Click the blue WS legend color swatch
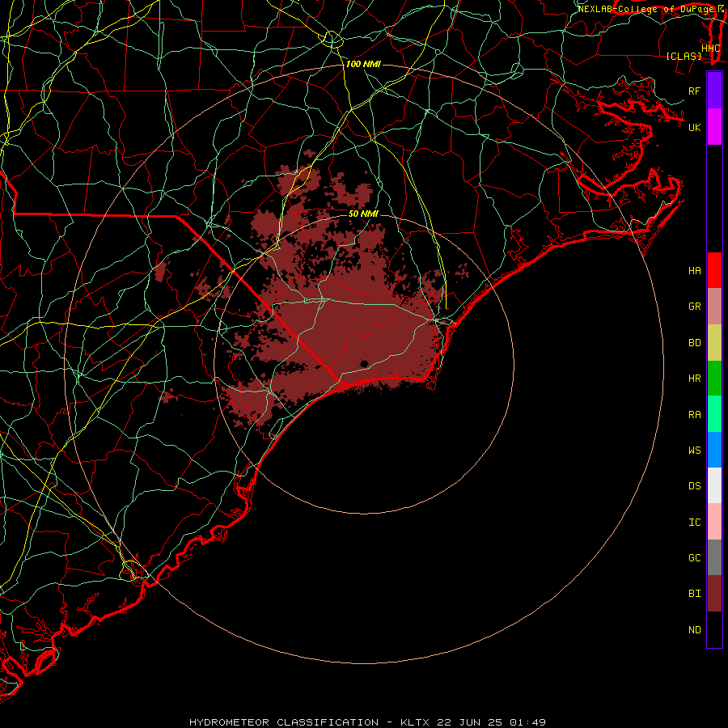 714,450
